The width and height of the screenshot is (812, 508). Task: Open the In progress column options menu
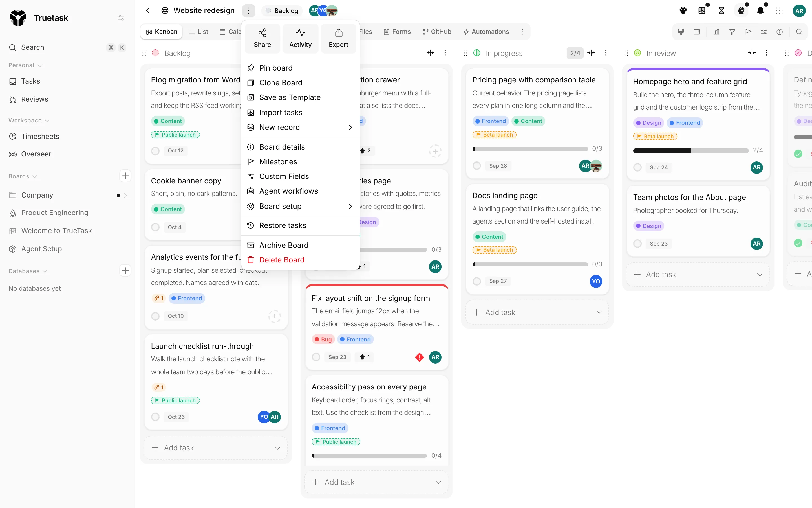606,53
